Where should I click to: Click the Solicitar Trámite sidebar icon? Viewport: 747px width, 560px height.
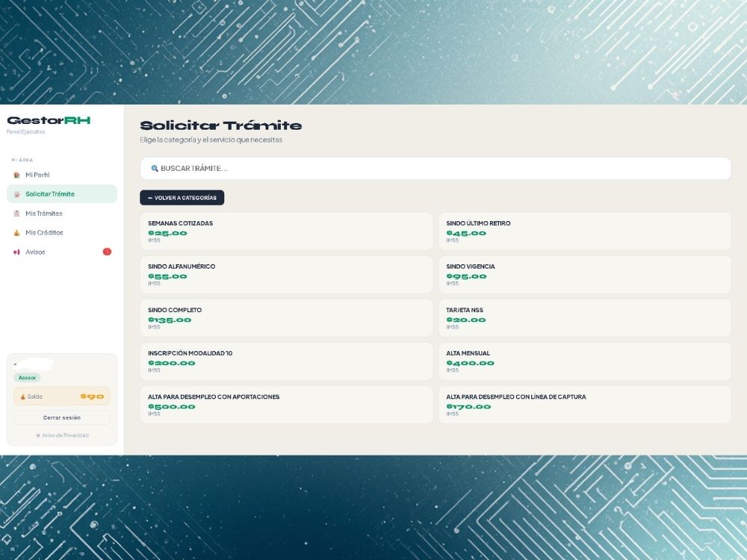point(16,194)
